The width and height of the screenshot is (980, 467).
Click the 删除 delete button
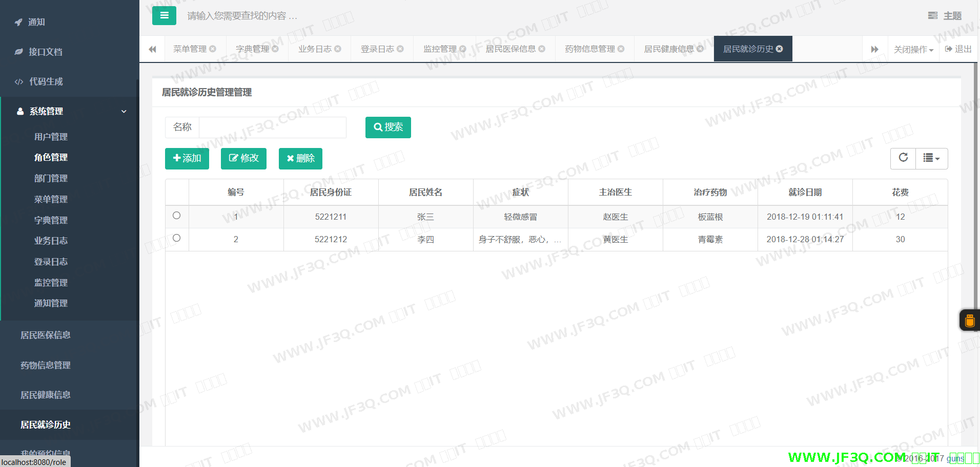coord(300,159)
